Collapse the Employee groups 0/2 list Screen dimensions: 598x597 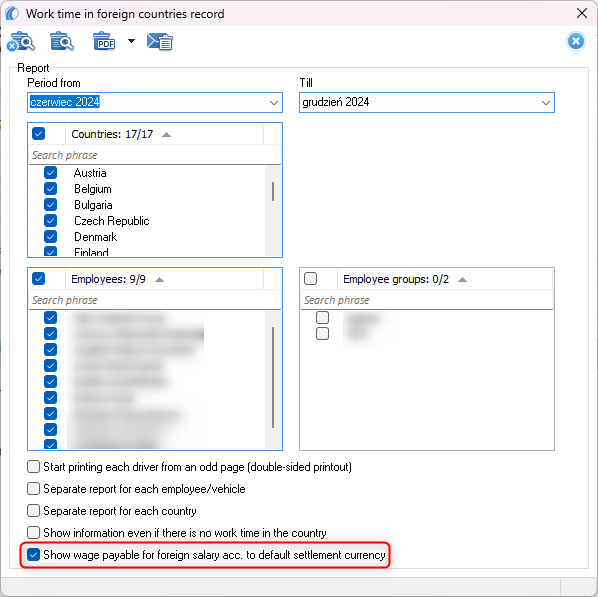point(462,280)
